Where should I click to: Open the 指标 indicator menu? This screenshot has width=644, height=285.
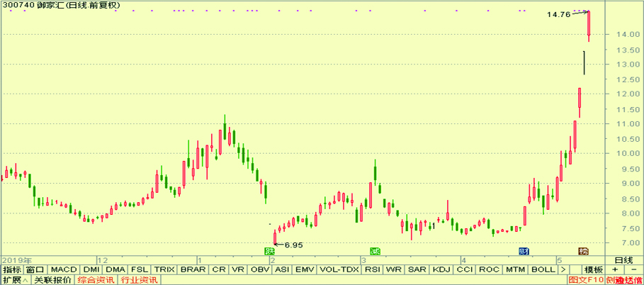click(x=11, y=270)
